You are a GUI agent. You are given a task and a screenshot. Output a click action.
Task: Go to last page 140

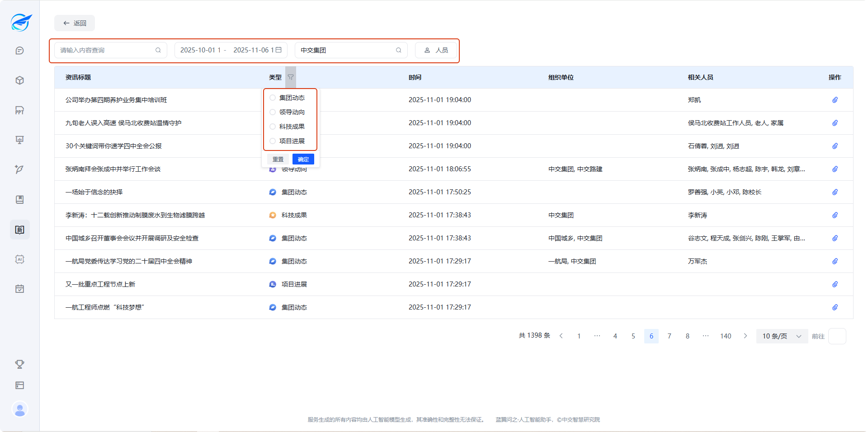[x=726, y=336]
